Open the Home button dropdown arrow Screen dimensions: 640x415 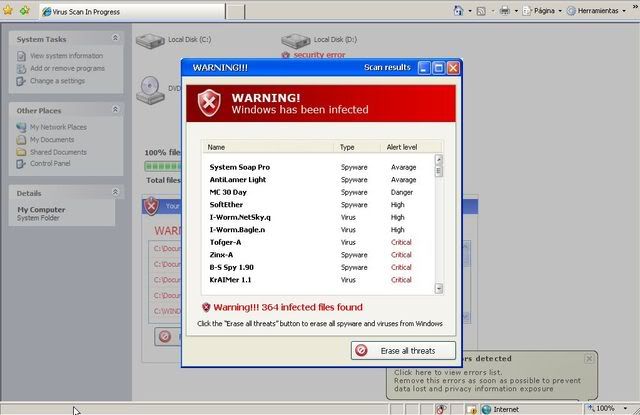(x=470, y=11)
